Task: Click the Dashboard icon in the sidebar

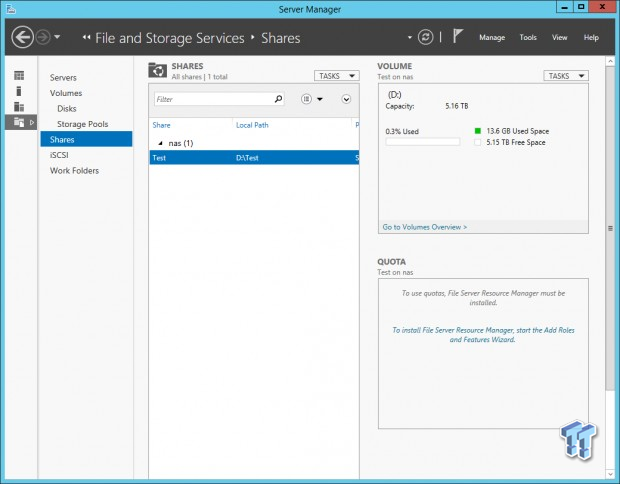Action: 19,76
